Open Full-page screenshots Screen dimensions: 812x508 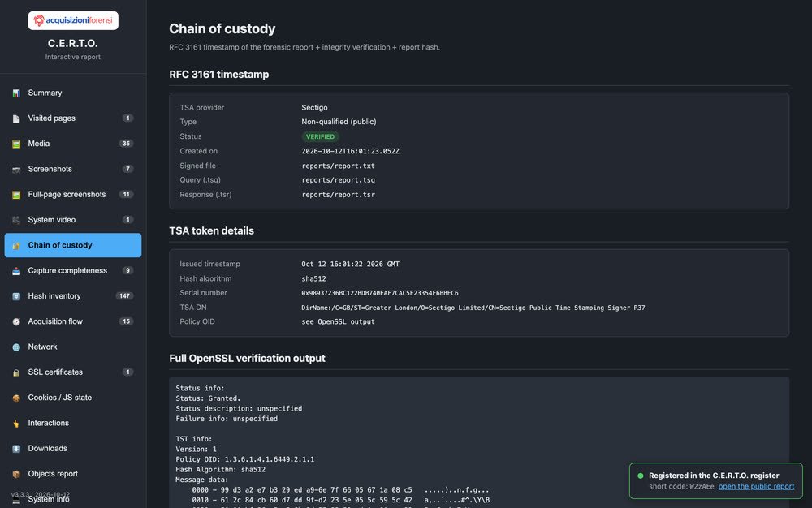[73, 194]
